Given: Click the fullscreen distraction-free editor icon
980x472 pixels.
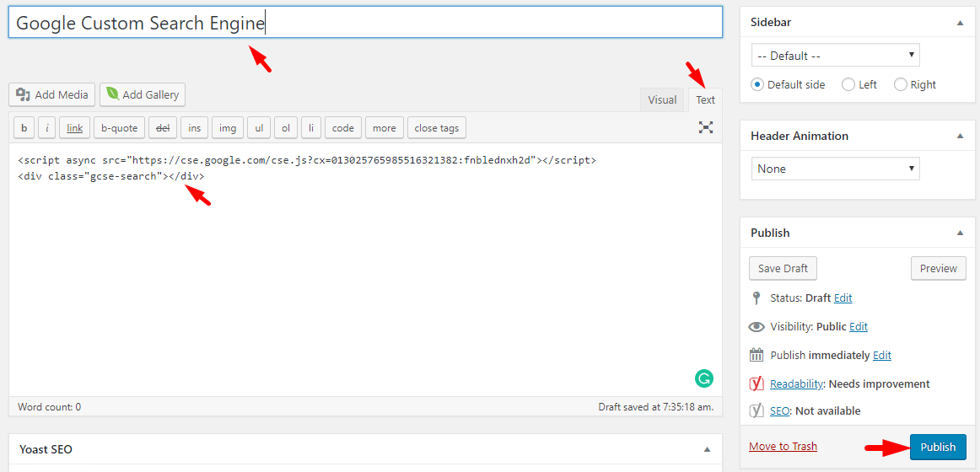Looking at the screenshot, I should click(706, 127).
